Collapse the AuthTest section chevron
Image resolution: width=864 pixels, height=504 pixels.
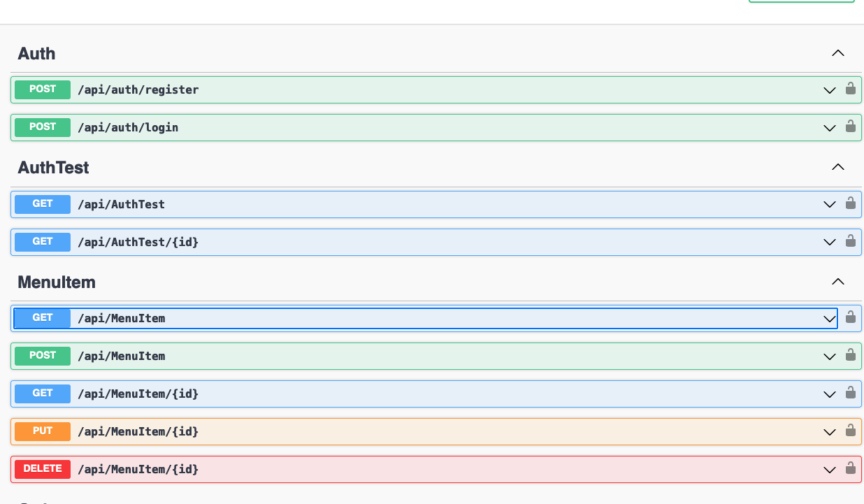[837, 167]
